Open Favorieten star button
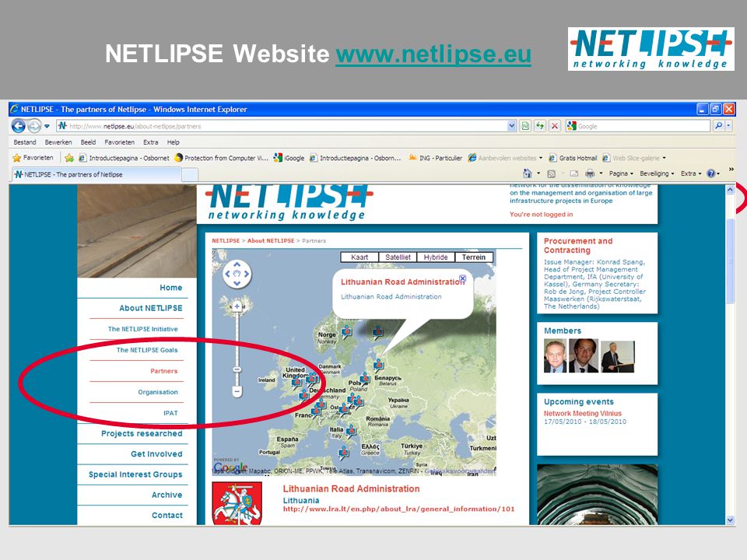 click(33, 158)
